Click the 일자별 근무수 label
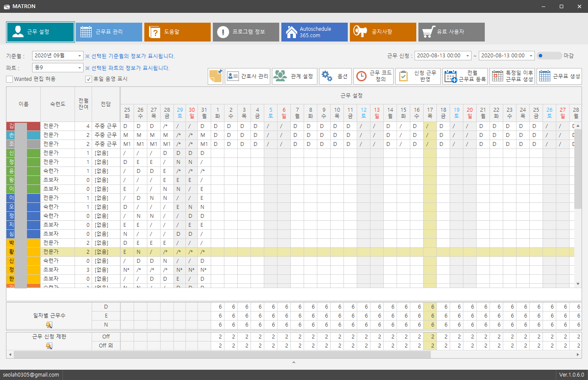 (x=49, y=315)
